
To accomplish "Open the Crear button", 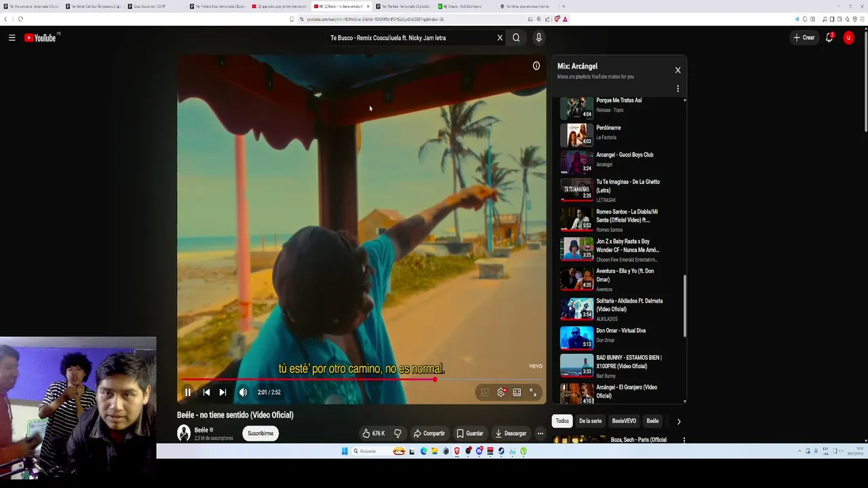I will (804, 38).
